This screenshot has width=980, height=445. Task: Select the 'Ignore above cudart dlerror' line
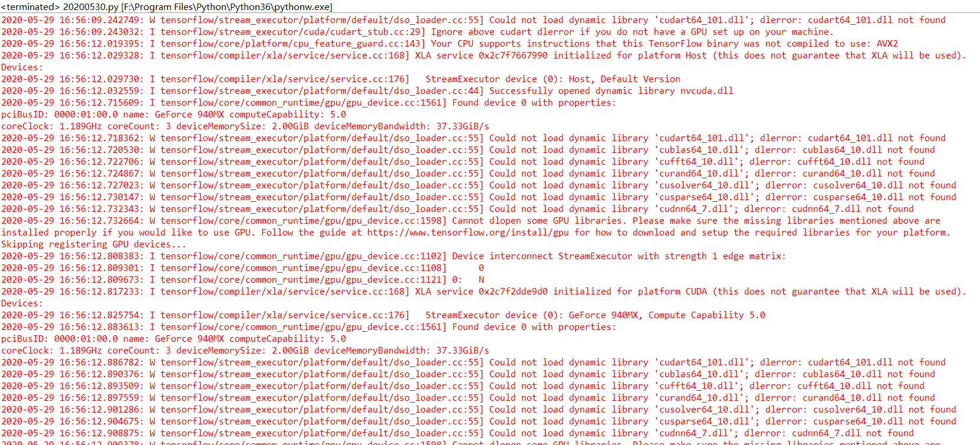pyautogui.click(x=417, y=32)
